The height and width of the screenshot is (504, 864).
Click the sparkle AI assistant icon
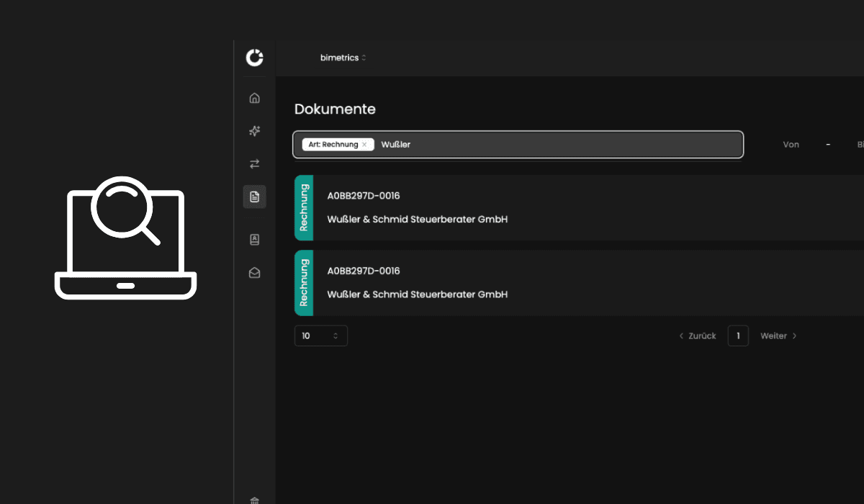[x=254, y=131]
